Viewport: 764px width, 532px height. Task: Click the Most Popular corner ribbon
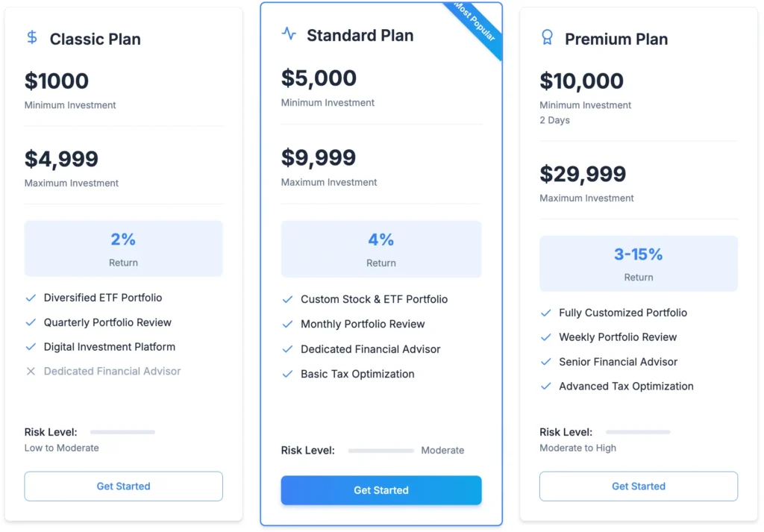(475, 30)
